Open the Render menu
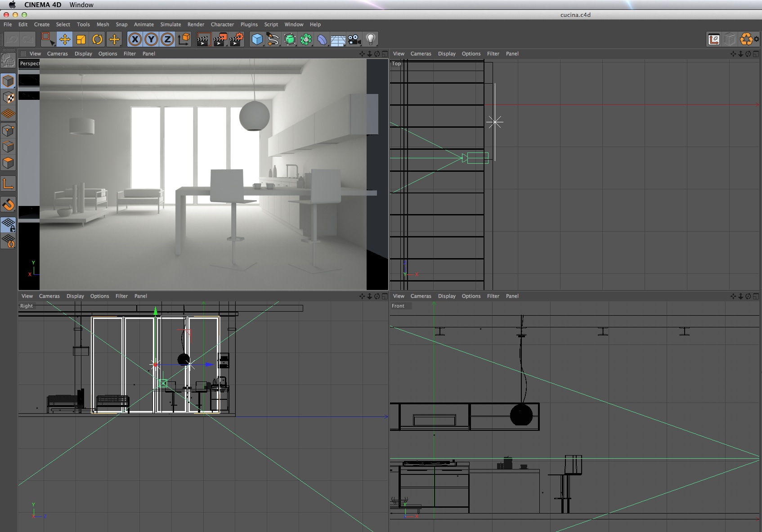This screenshot has width=762, height=532. pos(196,24)
